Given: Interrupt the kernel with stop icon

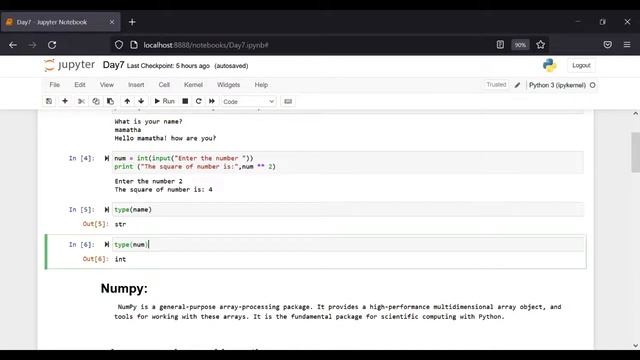Looking at the screenshot, I should 185,101.
